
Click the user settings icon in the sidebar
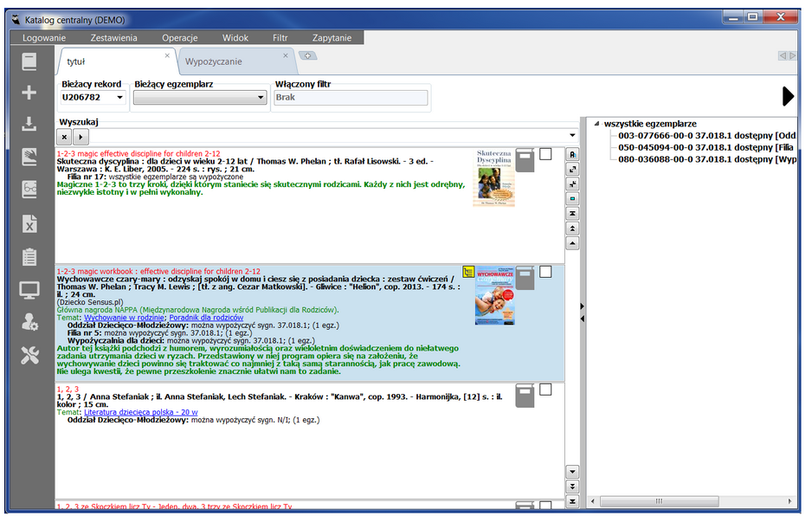pos(29,322)
